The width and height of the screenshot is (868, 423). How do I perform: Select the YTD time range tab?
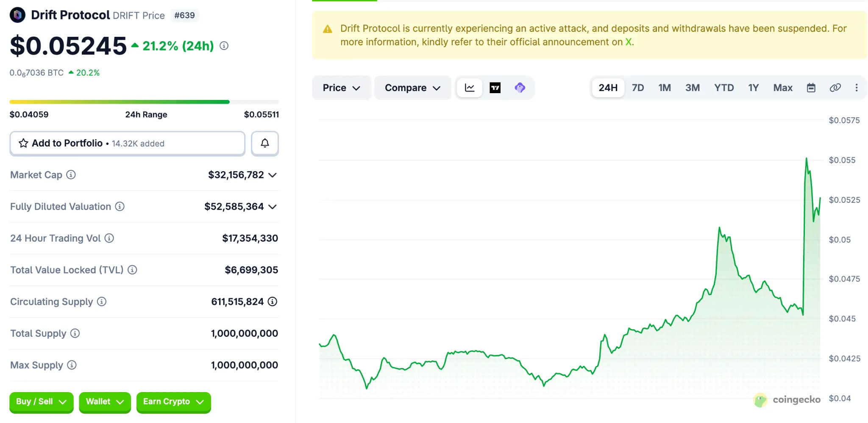pos(723,88)
